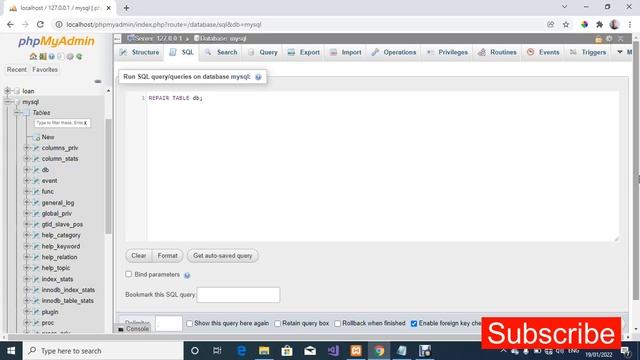Expand the db table node

pos(27,170)
